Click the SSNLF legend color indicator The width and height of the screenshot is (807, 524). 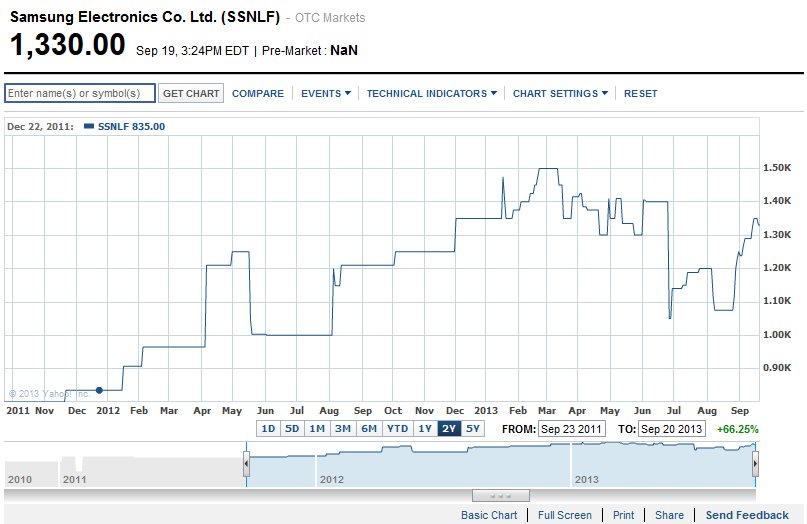pos(89,126)
